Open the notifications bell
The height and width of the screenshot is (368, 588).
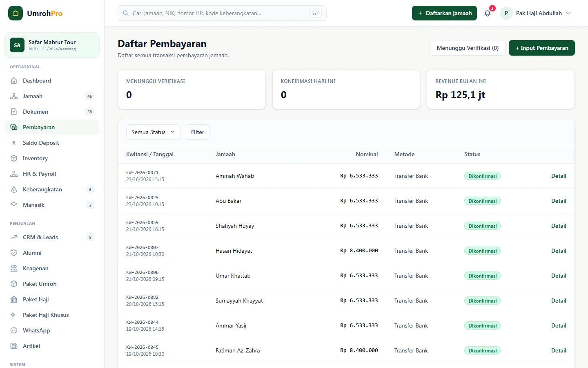point(488,13)
